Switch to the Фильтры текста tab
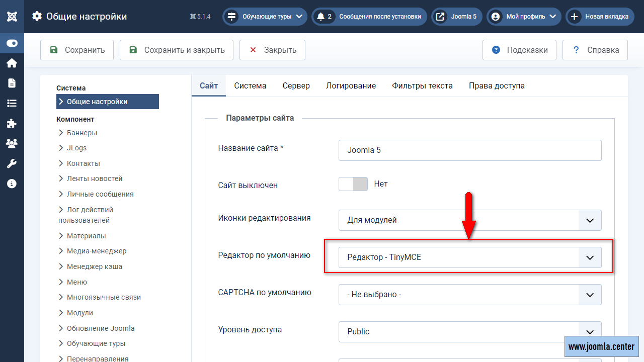644x362 pixels. click(x=422, y=86)
